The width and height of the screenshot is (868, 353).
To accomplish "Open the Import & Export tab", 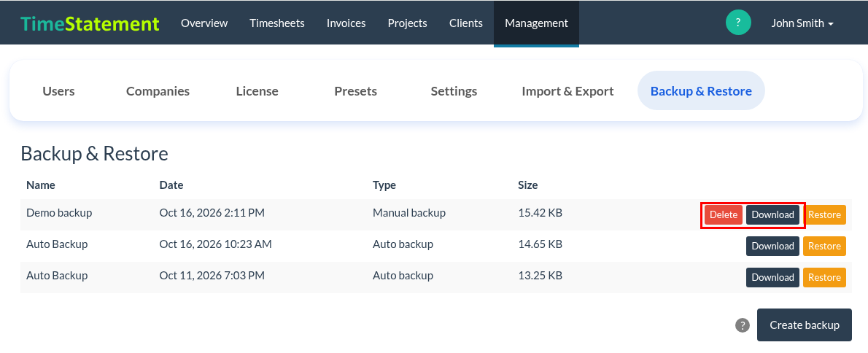I will point(567,90).
